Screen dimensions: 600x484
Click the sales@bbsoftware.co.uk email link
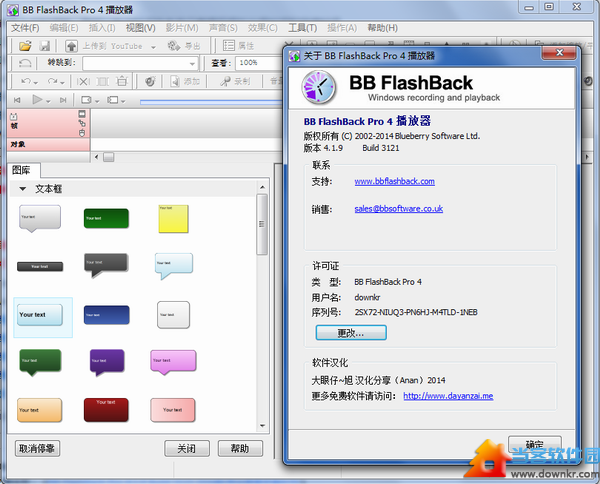pos(398,209)
